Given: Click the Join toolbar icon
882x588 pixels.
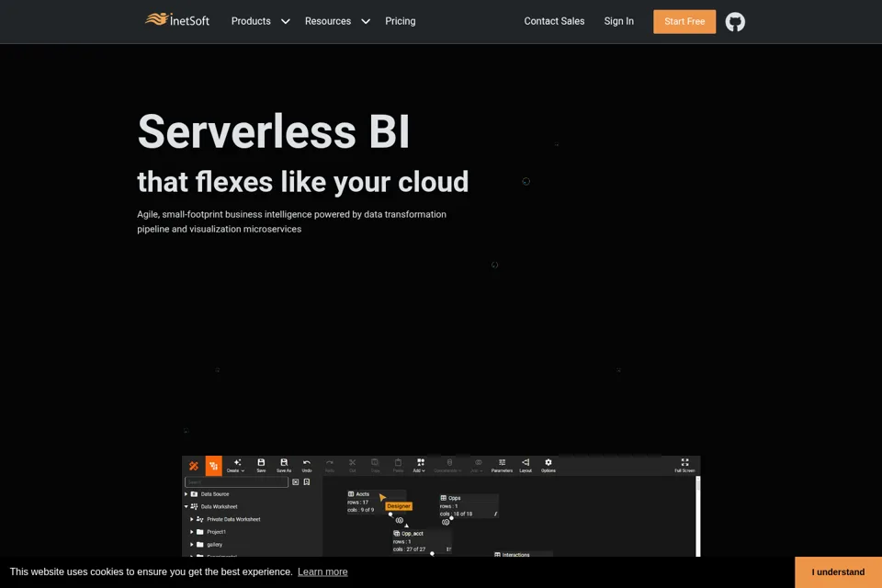Looking at the screenshot, I should click(x=478, y=465).
